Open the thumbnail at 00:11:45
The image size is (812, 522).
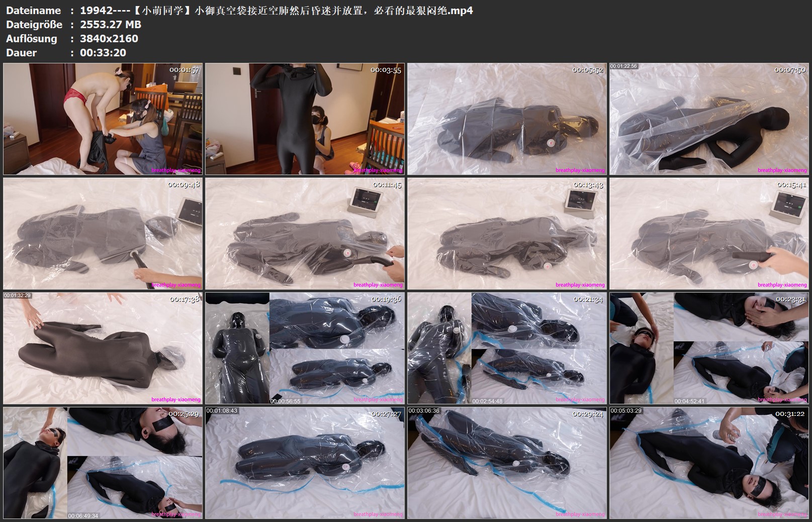[x=305, y=233]
